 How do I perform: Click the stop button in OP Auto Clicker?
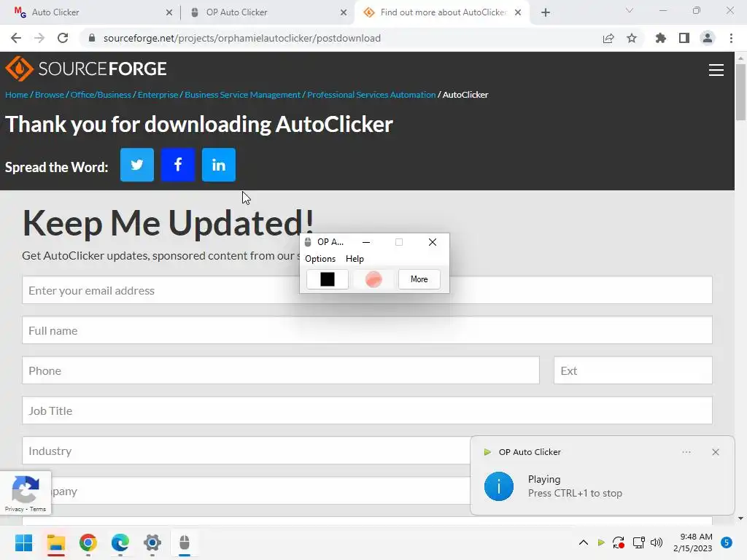pyautogui.click(x=328, y=279)
